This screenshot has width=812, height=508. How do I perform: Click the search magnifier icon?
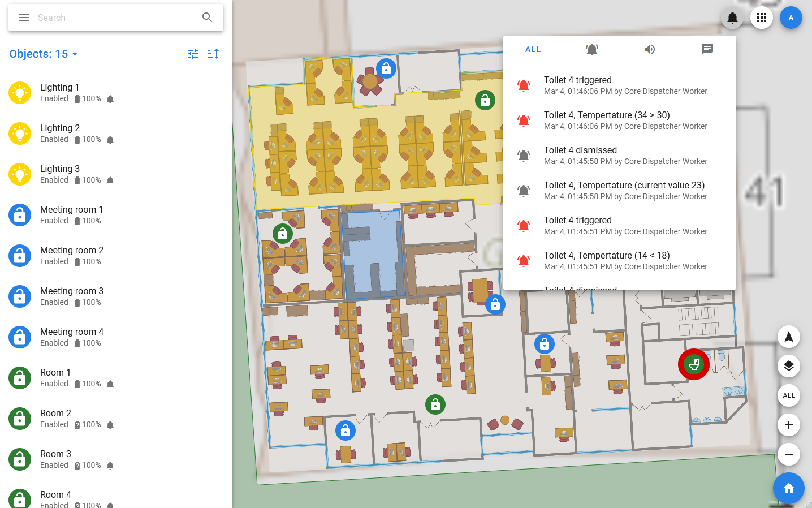tap(208, 18)
